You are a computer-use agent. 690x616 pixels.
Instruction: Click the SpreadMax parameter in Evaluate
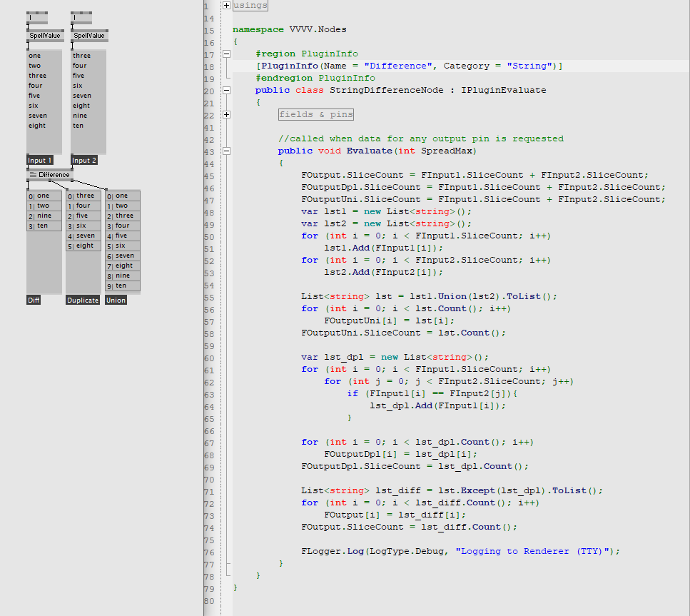[446, 151]
